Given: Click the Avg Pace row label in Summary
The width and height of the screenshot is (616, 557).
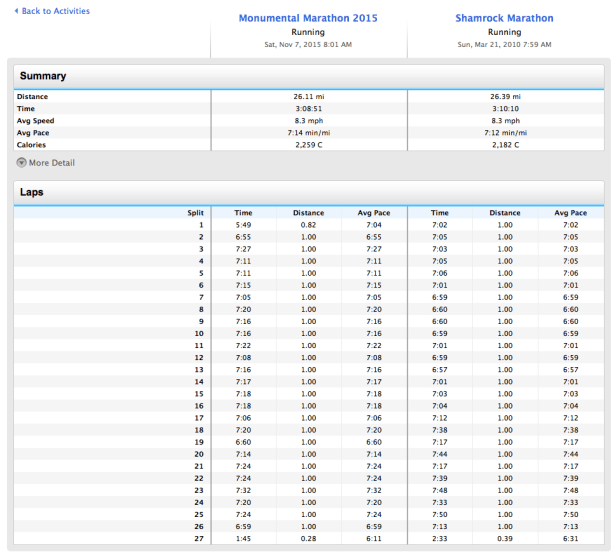Looking at the screenshot, I should pyautogui.click(x=35, y=132).
